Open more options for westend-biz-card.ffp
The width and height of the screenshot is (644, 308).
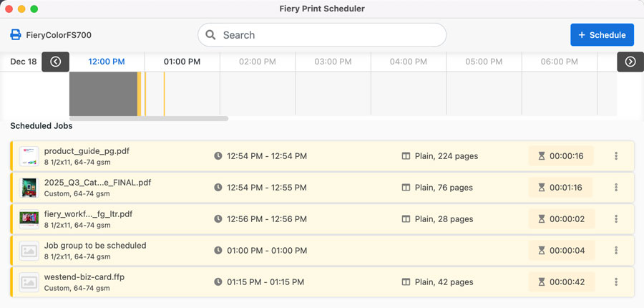(616, 282)
